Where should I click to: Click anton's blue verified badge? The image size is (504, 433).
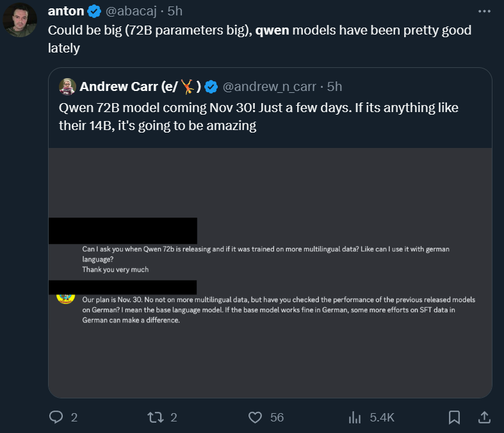click(x=95, y=12)
